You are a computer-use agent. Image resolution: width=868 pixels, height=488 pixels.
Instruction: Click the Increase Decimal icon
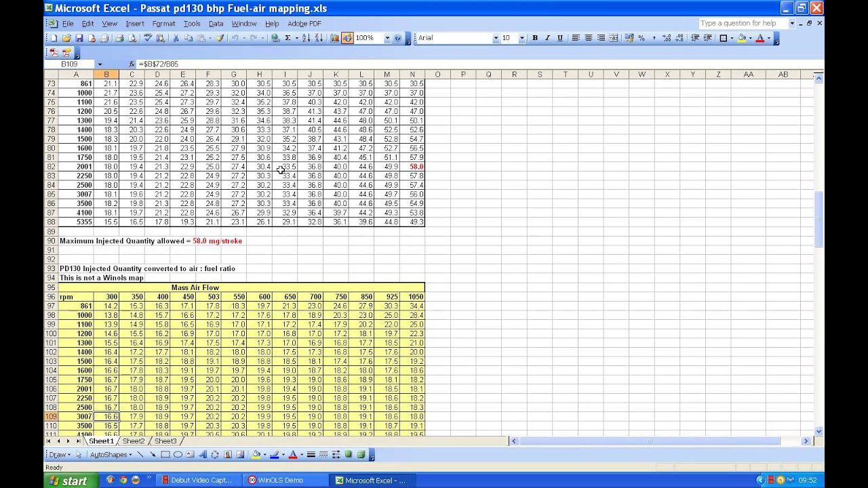coord(667,38)
